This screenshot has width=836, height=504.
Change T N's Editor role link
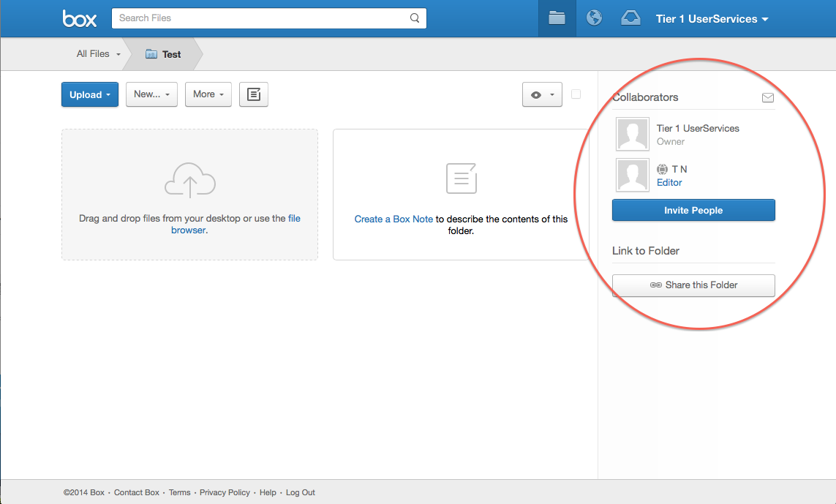[x=669, y=183]
